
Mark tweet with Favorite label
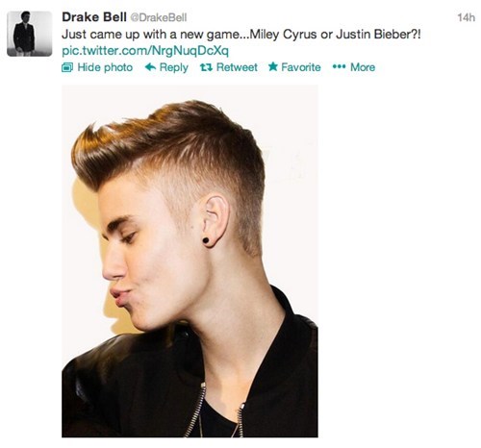click(301, 67)
